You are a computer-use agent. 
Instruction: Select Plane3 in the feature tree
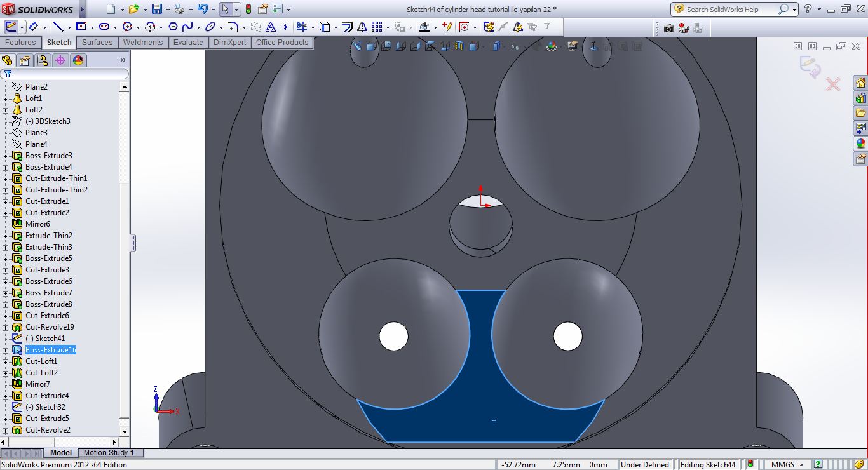coord(36,133)
